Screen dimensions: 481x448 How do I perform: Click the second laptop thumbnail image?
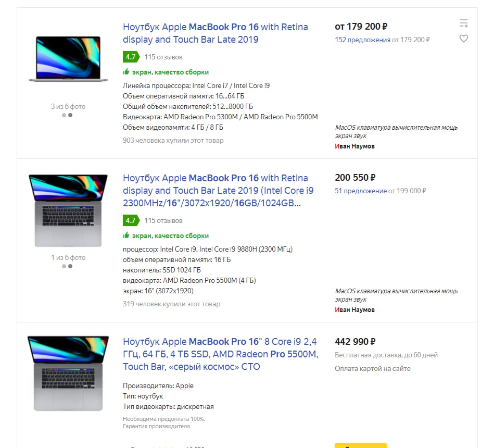68,210
